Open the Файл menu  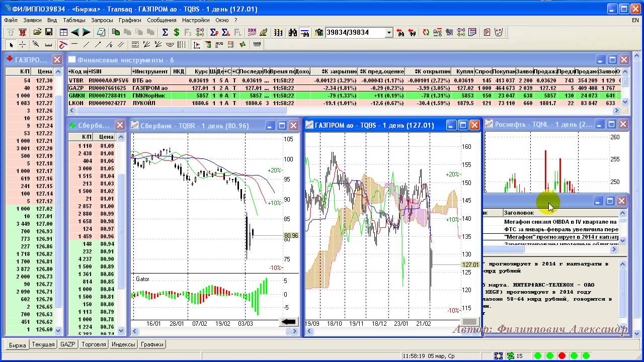click(11, 20)
